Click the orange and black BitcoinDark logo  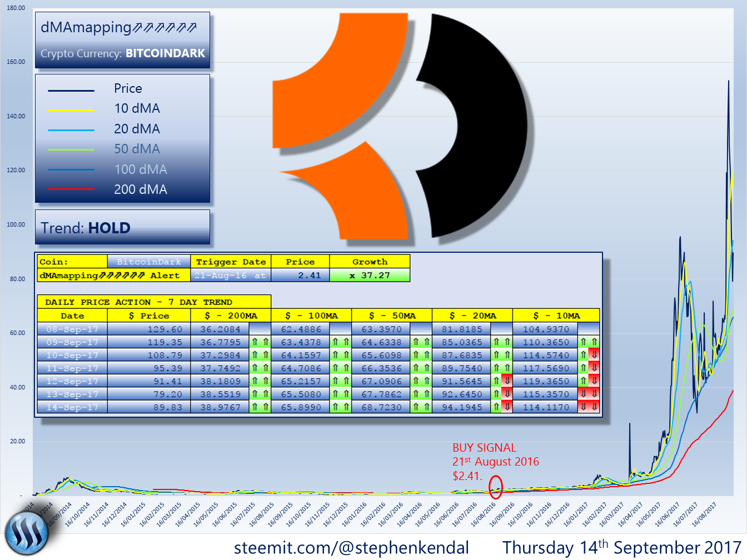coord(400,127)
